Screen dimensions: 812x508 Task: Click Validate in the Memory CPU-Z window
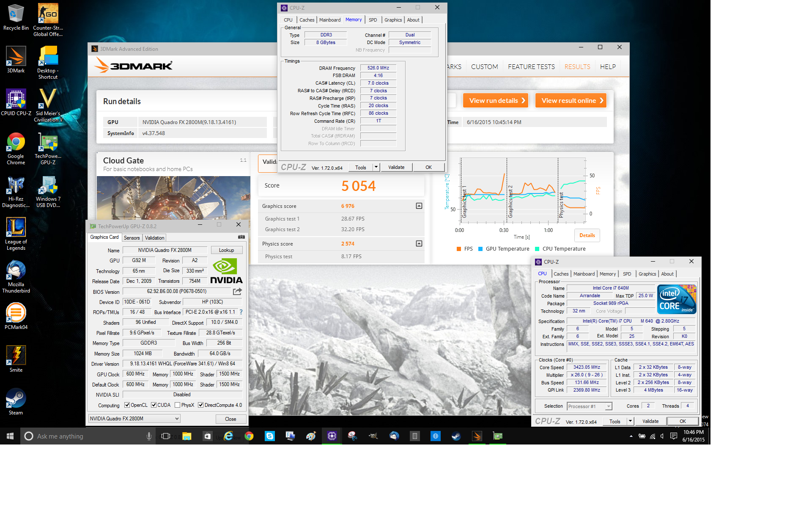click(396, 167)
